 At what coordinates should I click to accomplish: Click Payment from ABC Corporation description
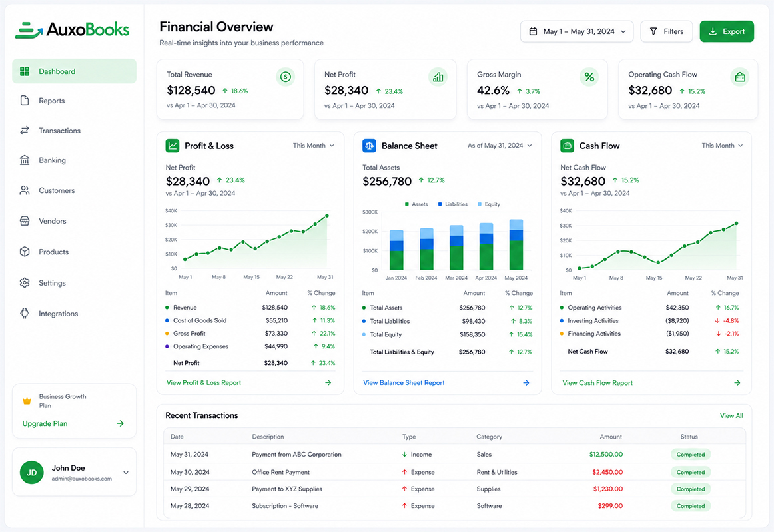[x=296, y=455]
